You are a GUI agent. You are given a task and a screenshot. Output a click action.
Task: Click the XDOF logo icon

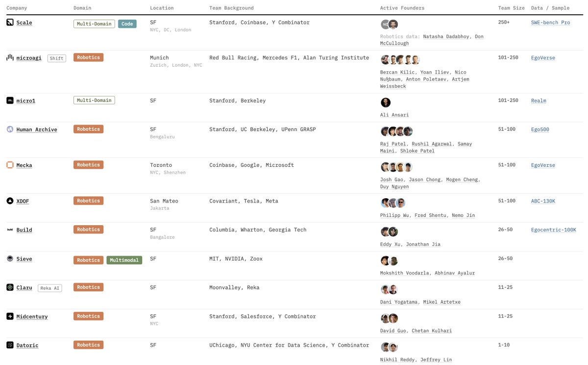pyautogui.click(x=10, y=201)
